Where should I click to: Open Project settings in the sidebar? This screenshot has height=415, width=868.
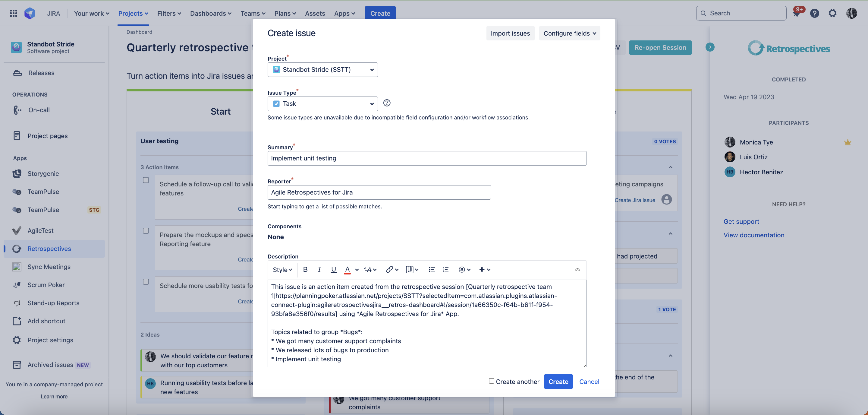click(54, 340)
